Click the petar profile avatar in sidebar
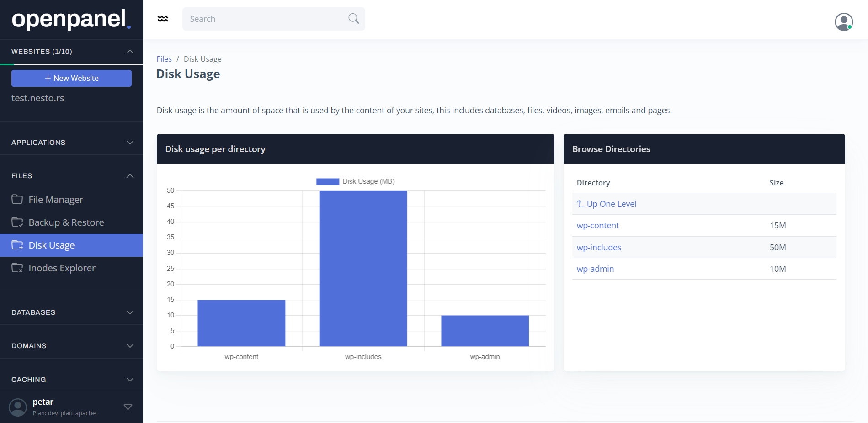The height and width of the screenshot is (423, 868). pyautogui.click(x=18, y=407)
